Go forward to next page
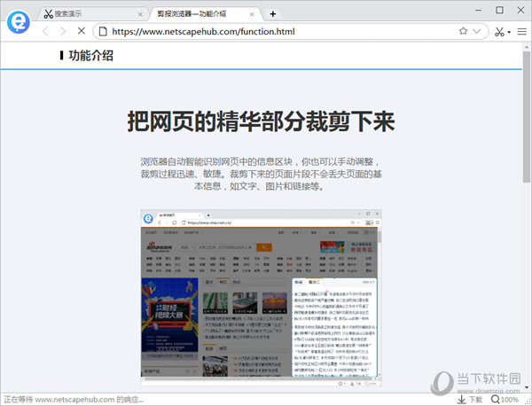Screen dimensions: 532x406 [63, 32]
